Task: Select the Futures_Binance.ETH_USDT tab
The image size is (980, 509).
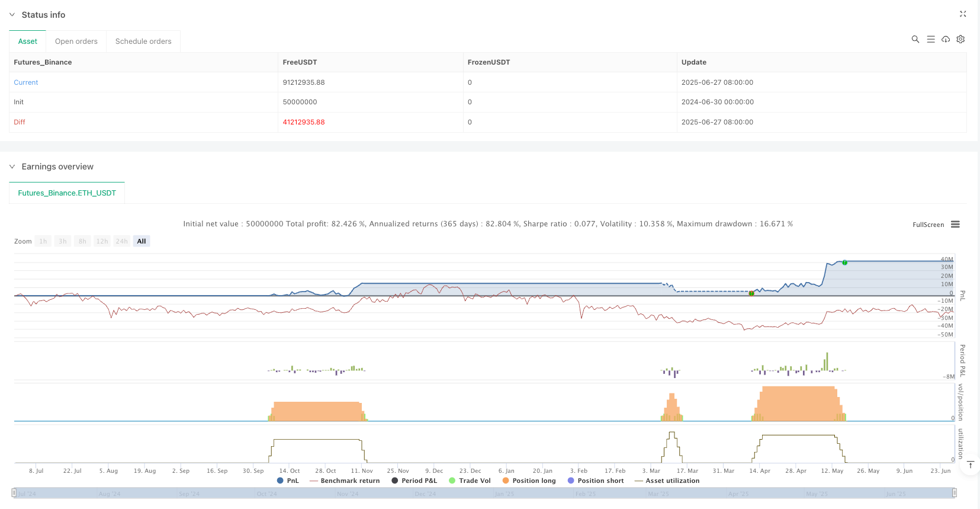Action: (x=67, y=193)
